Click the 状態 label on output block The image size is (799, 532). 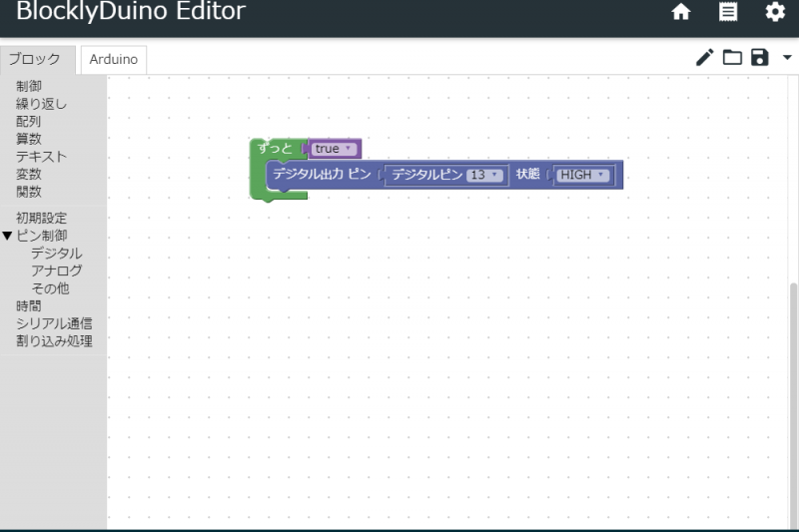tap(527, 174)
